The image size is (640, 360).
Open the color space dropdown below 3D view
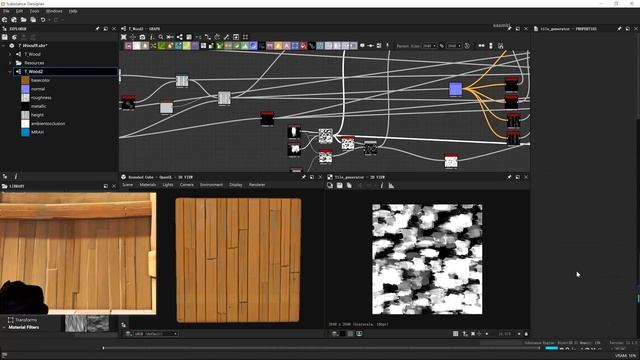[x=156, y=333]
